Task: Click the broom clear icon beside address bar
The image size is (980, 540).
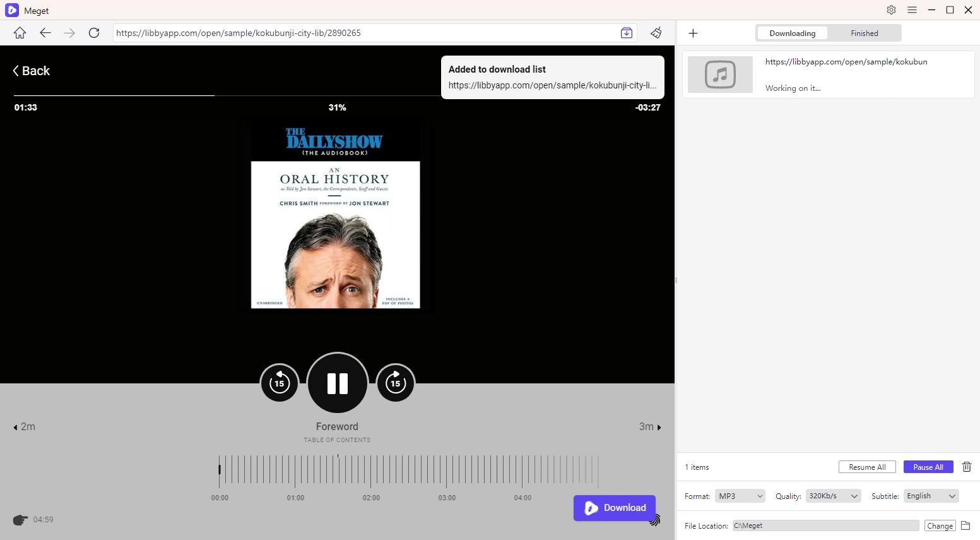Action: point(656,33)
